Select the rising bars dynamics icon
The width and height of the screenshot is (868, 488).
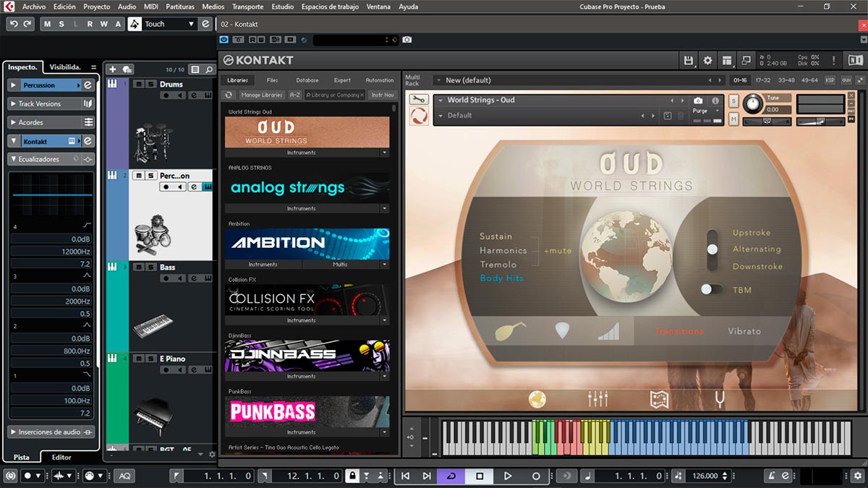coord(608,331)
